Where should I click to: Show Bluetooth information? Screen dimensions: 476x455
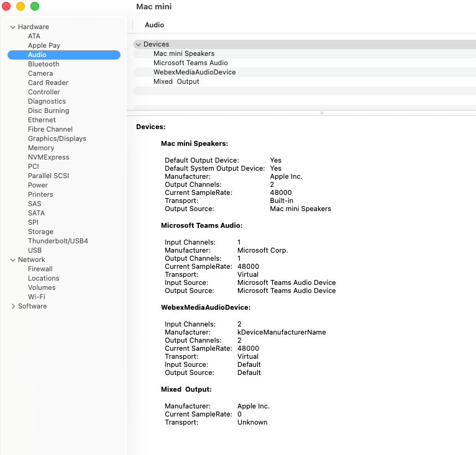tap(43, 64)
